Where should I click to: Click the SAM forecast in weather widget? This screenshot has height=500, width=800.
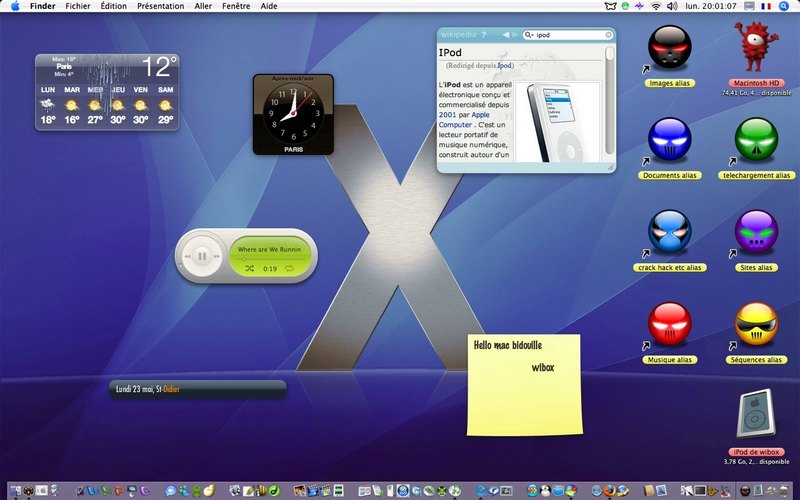165,105
